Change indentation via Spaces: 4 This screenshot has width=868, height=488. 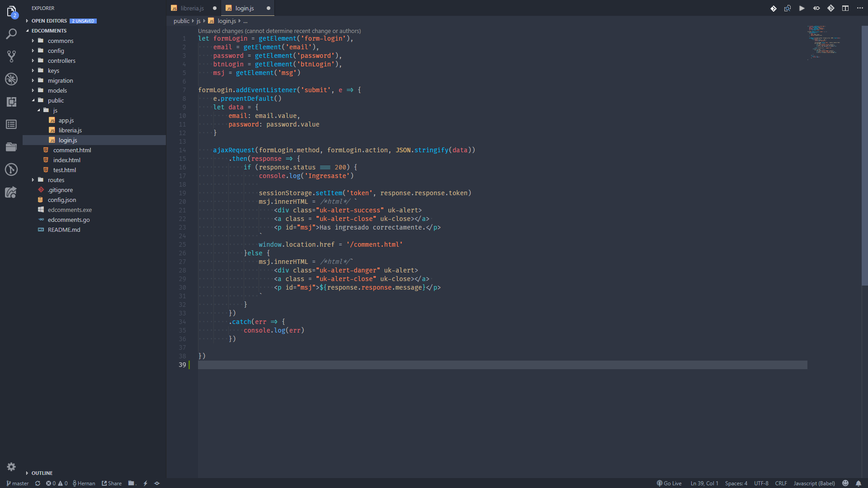pyautogui.click(x=736, y=483)
